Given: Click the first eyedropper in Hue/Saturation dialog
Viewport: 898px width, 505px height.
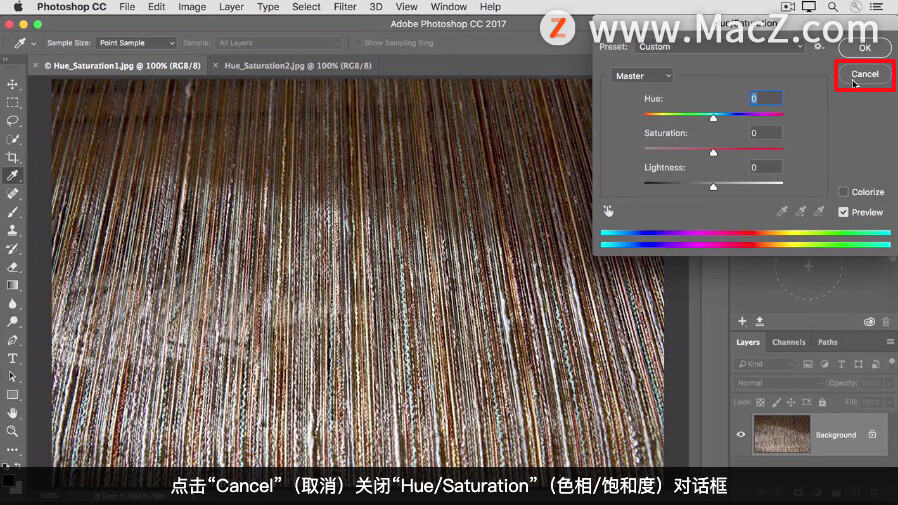Looking at the screenshot, I should [x=782, y=211].
